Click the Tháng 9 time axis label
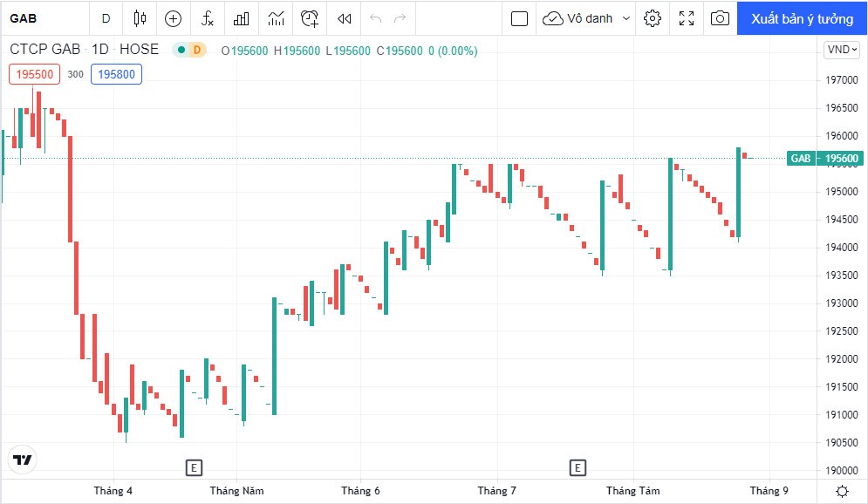 (x=769, y=491)
